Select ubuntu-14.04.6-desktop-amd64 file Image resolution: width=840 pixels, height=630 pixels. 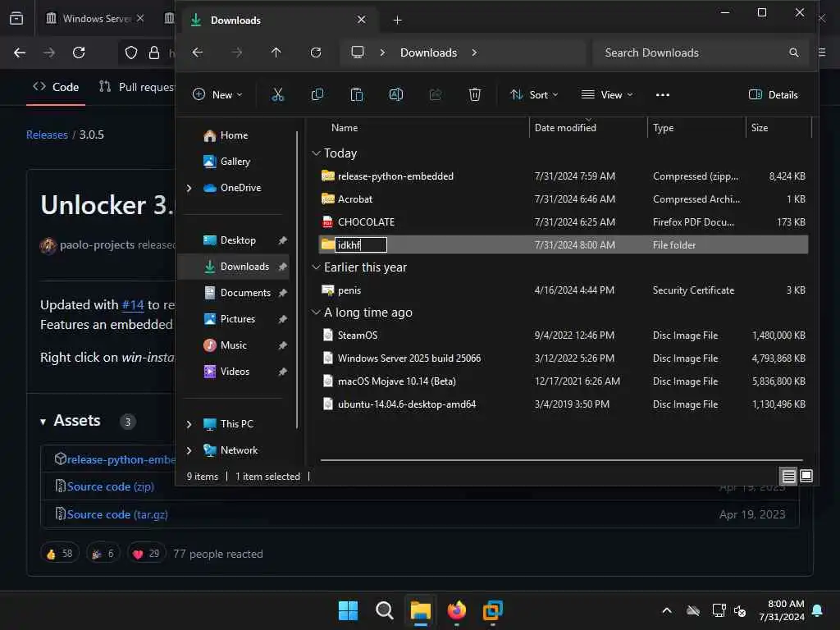[563, 404]
